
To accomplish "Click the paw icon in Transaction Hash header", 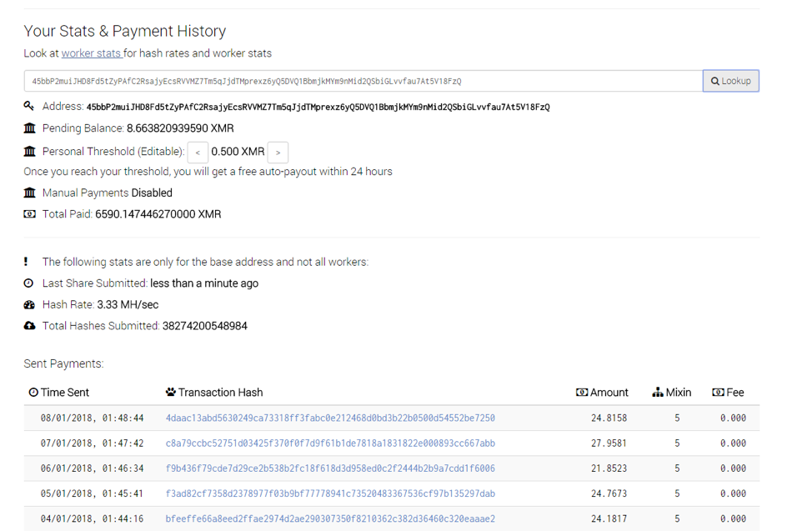I will point(171,392).
